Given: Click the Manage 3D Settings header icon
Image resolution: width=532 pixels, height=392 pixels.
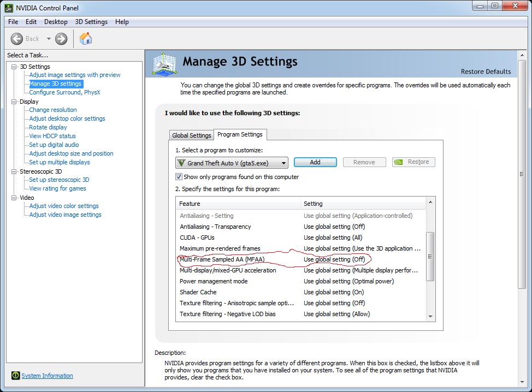Looking at the screenshot, I should [x=164, y=64].
